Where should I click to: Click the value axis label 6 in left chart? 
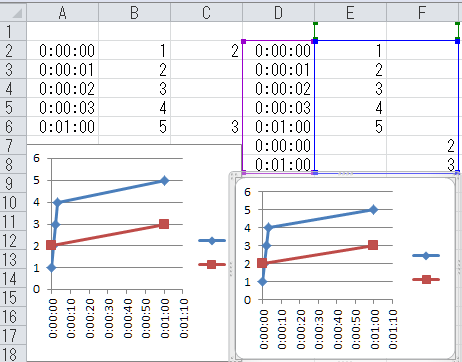click(x=36, y=158)
